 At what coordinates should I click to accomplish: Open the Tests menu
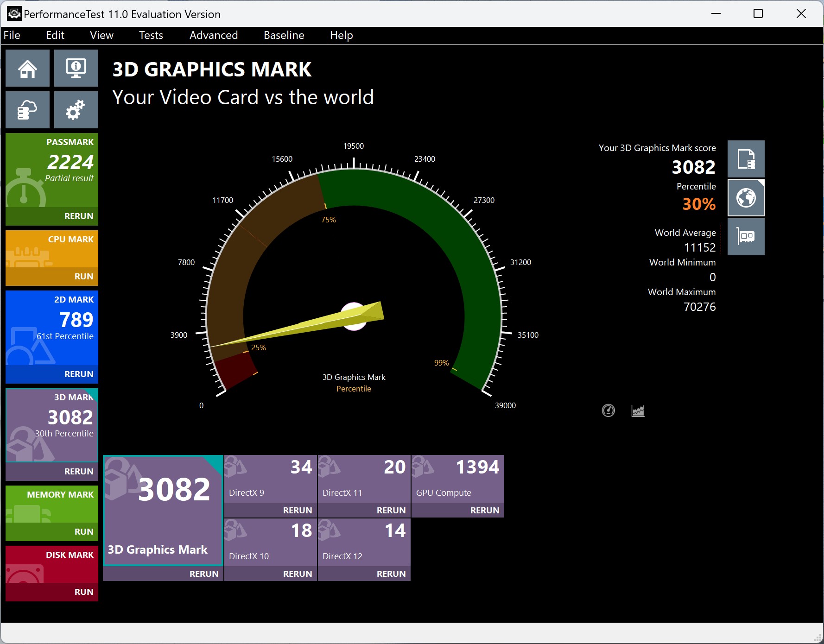coord(151,35)
